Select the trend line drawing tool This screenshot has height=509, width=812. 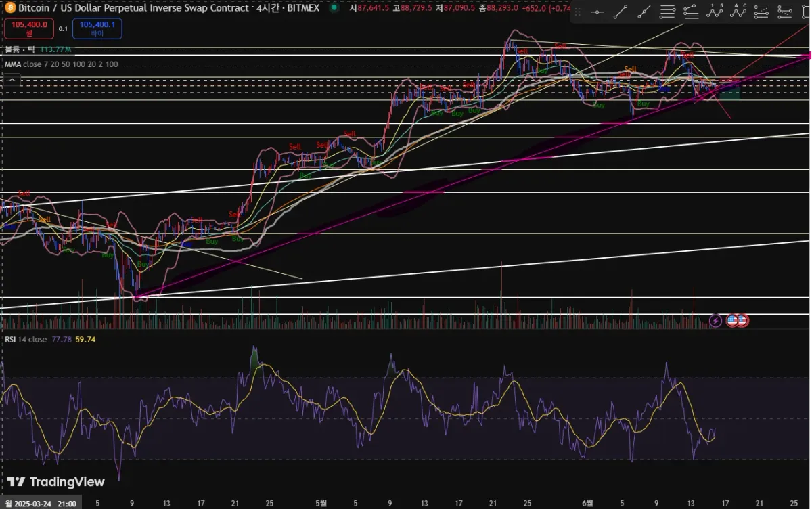[620, 12]
